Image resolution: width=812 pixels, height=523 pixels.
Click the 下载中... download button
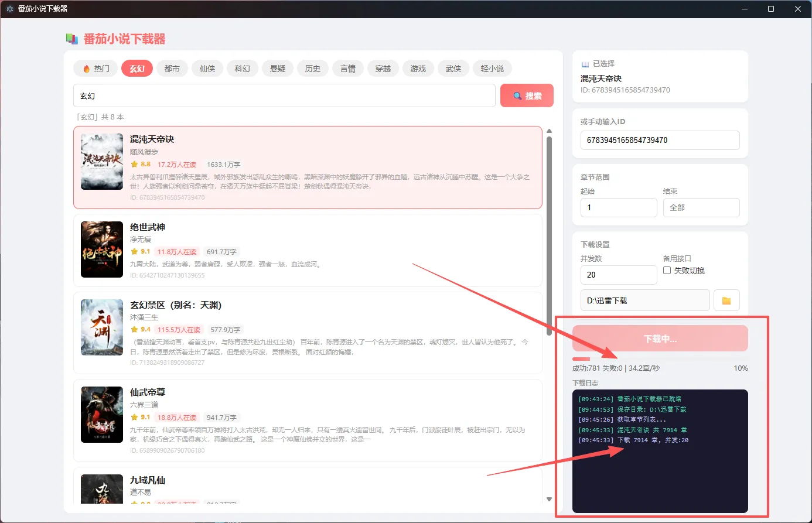[660, 339]
